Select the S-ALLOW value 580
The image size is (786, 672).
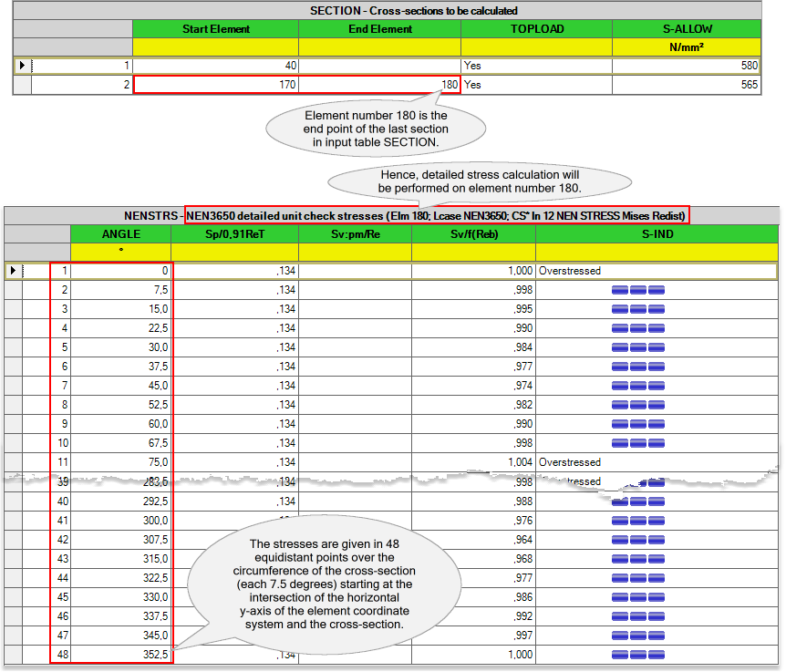point(686,66)
